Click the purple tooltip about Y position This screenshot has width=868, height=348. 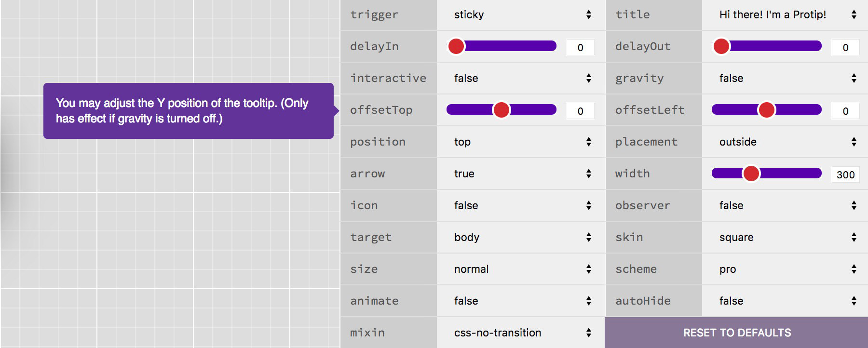(x=188, y=111)
